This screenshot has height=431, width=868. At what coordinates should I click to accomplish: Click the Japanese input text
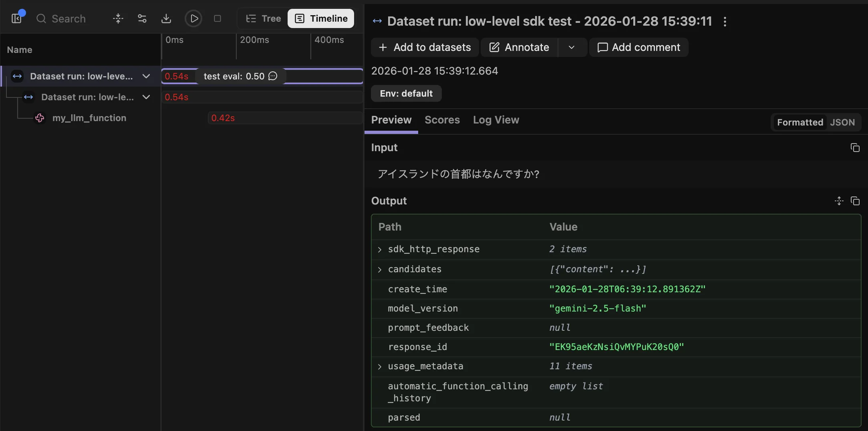pos(459,174)
